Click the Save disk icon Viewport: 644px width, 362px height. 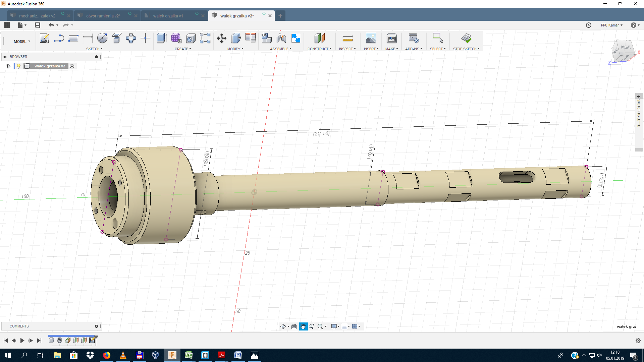38,25
